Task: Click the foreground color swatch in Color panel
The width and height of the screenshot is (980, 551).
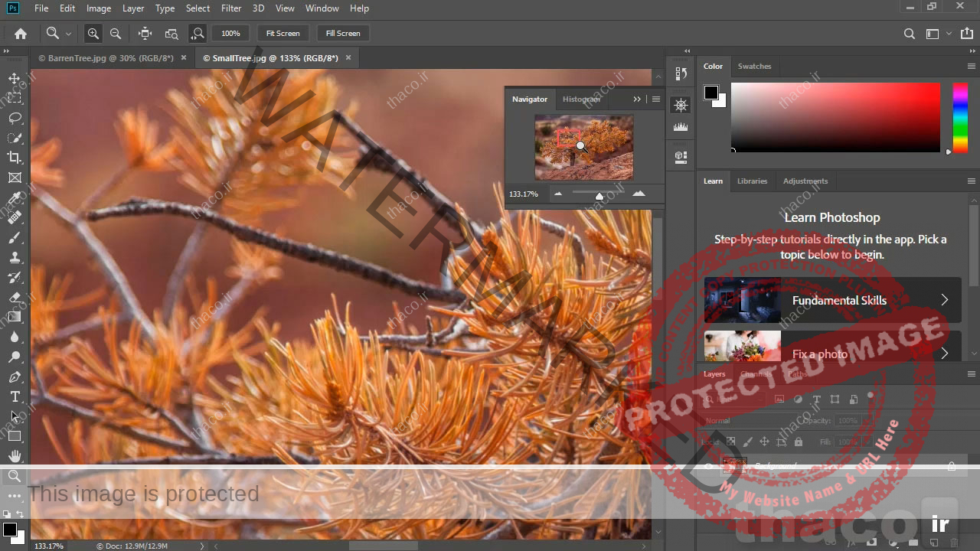Action: [x=711, y=93]
